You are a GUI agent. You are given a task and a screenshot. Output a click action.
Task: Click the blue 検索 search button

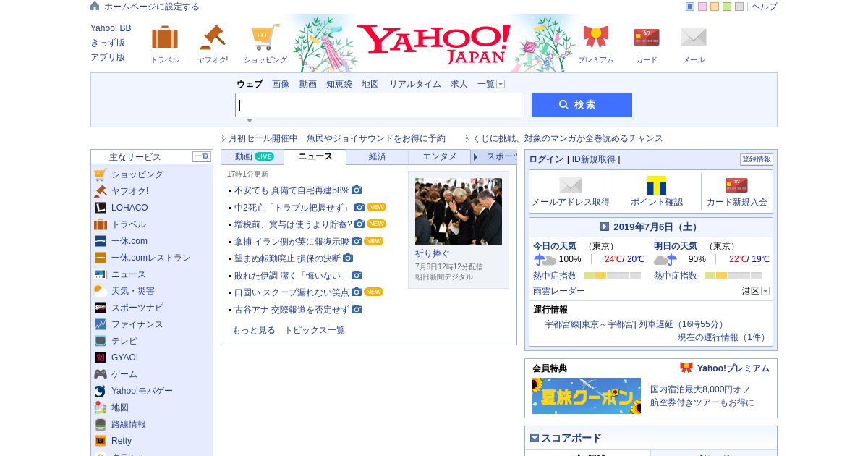[x=582, y=105]
